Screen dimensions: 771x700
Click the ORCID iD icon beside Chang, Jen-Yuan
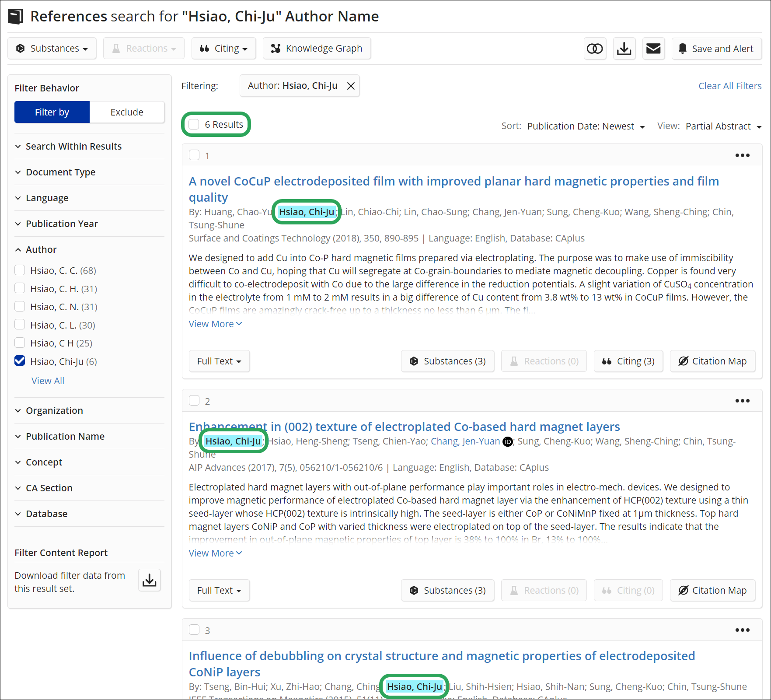point(508,441)
